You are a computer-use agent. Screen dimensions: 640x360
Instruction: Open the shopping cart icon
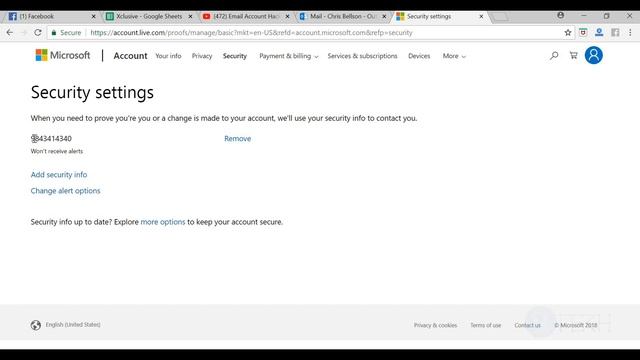tap(573, 56)
